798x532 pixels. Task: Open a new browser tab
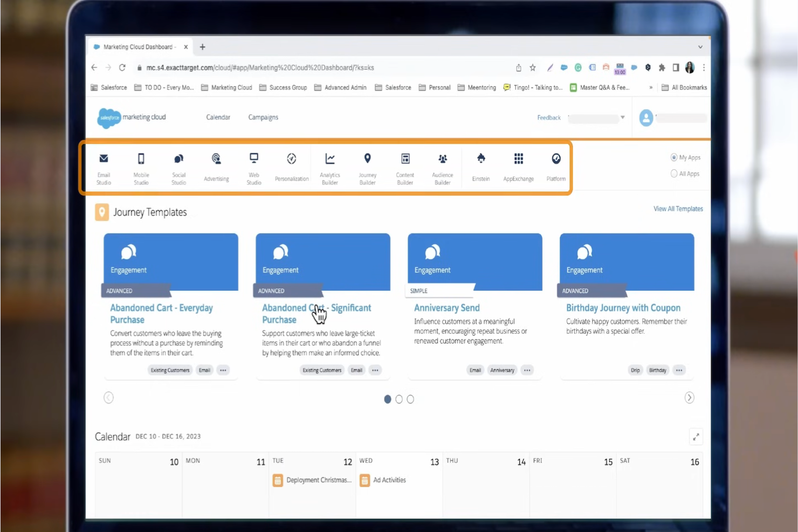point(202,47)
